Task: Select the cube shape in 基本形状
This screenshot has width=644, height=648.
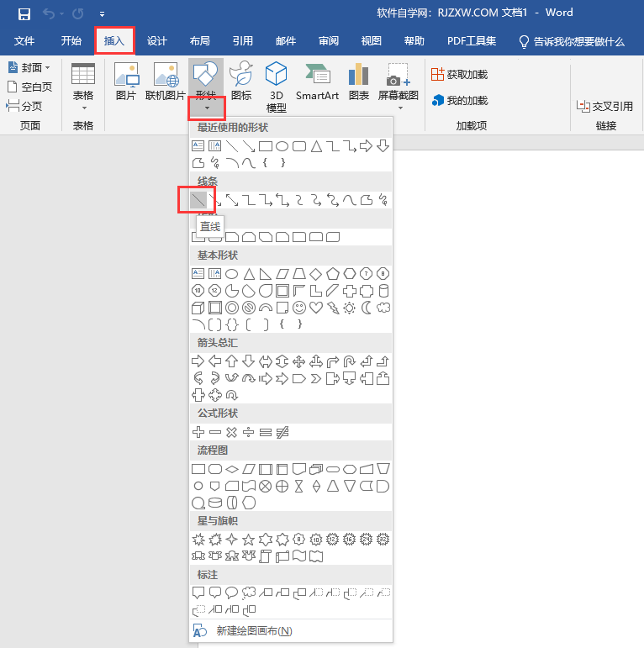Action: tap(198, 308)
